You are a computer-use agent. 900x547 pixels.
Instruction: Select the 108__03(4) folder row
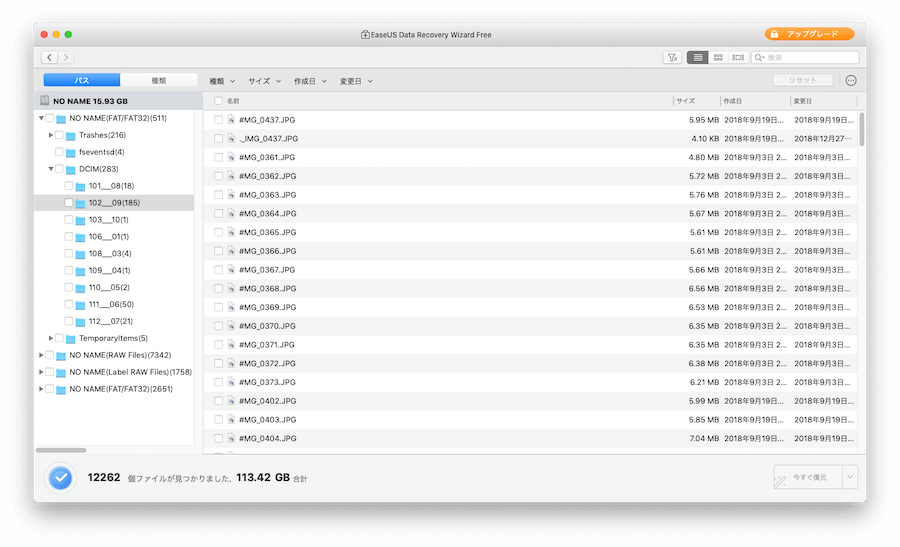coord(114,254)
